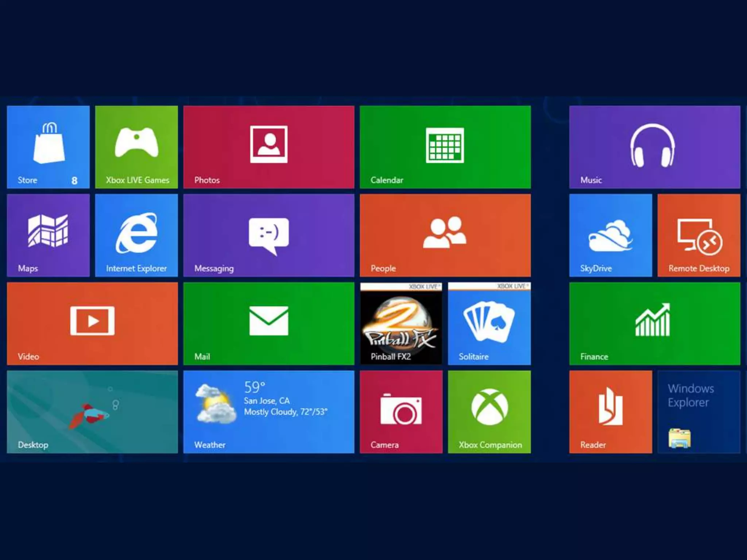
Task: Click the envelope icon in Mail tile
Action: tap(269, 321)
